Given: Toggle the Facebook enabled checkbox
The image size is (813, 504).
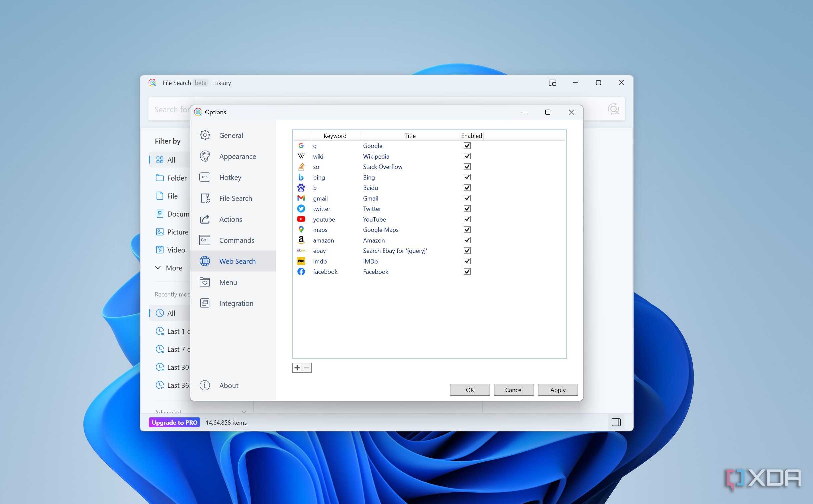Looking at the screenshot, I should [467, 272].
